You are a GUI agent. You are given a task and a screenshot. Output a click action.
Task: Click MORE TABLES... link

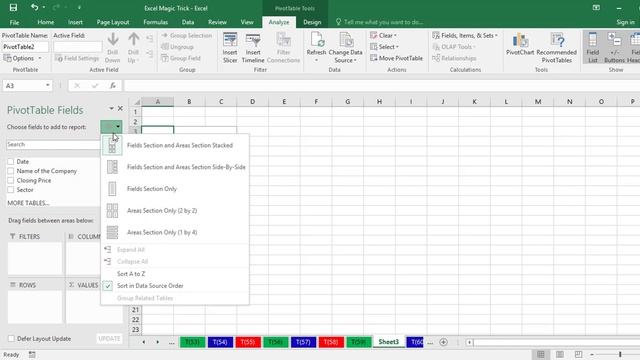point(29,203)
